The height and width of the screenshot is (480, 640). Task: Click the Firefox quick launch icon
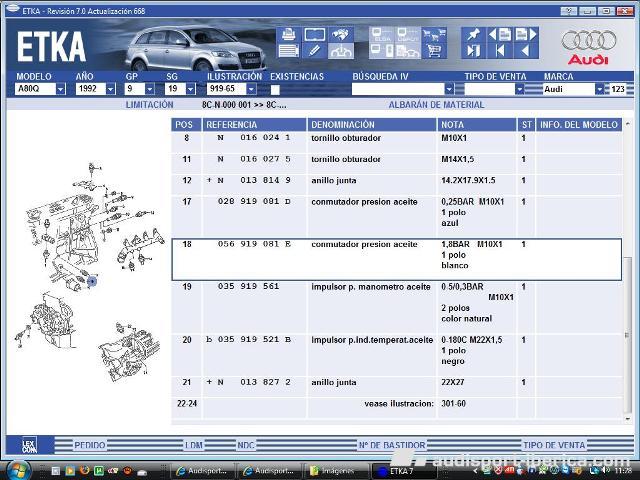[x=84, y=471]
